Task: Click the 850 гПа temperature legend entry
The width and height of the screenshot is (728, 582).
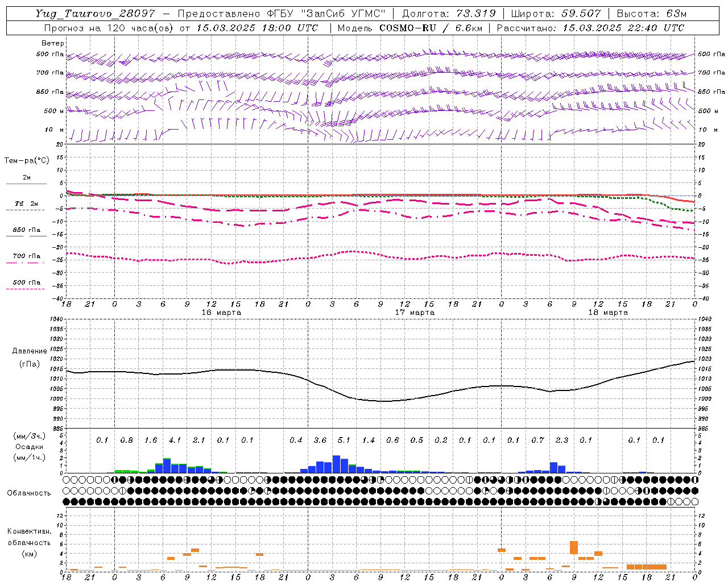Action: [x=26, y=230]
